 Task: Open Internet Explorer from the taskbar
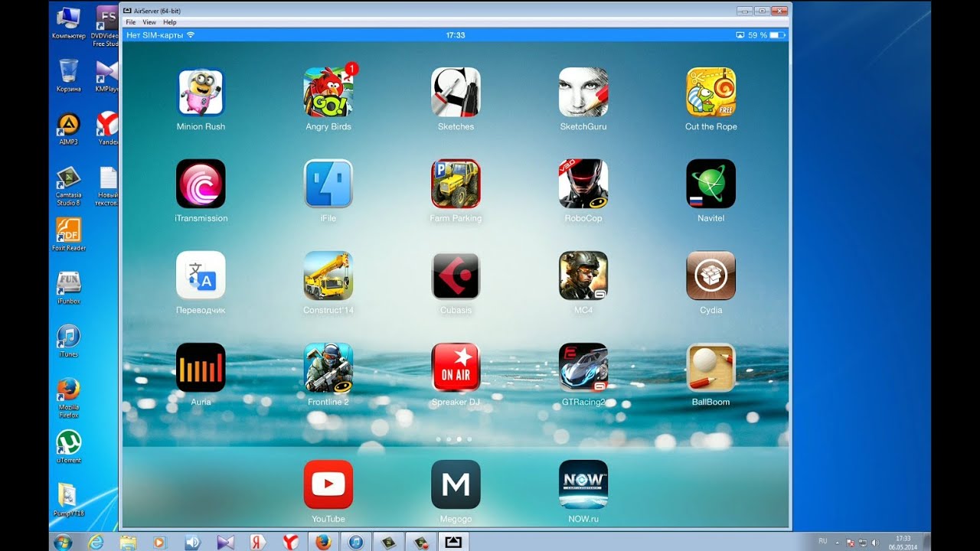[x=96, y=542]
